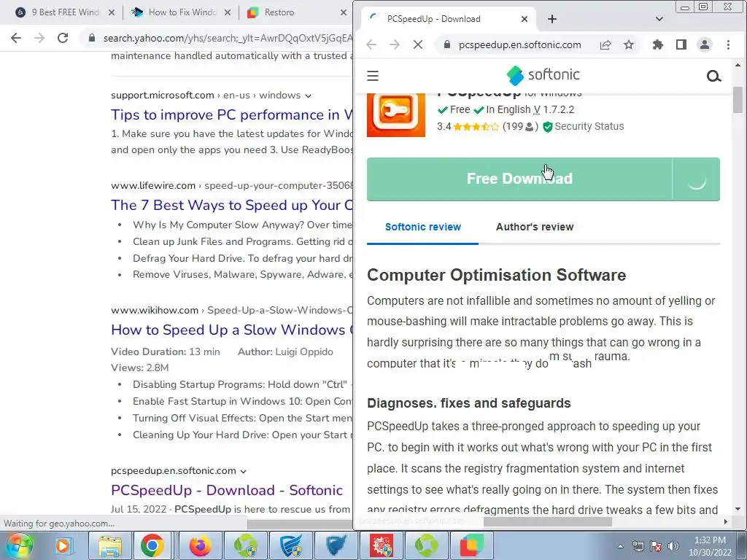Click Softonic search magnifier icon
The image size is (747, 560).
point(713,76)
